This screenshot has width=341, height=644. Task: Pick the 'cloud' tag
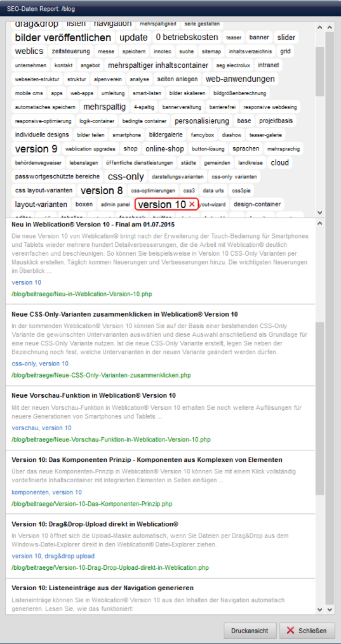tap(280, 162)
